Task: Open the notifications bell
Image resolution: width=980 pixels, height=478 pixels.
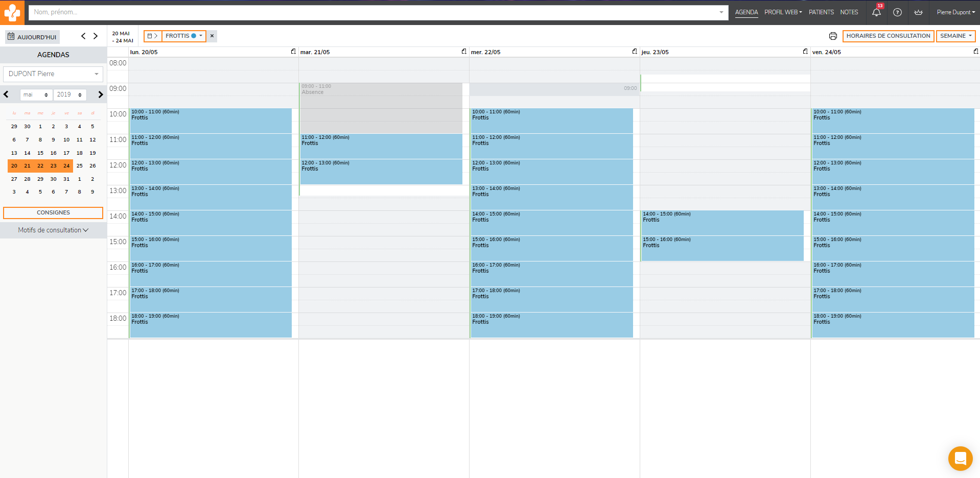Action: 876,12
